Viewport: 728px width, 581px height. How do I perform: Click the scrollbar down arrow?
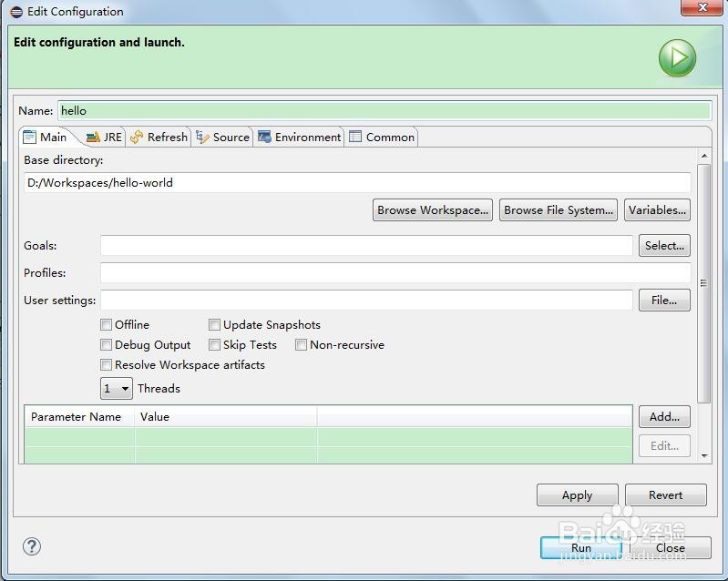(704, 455)
